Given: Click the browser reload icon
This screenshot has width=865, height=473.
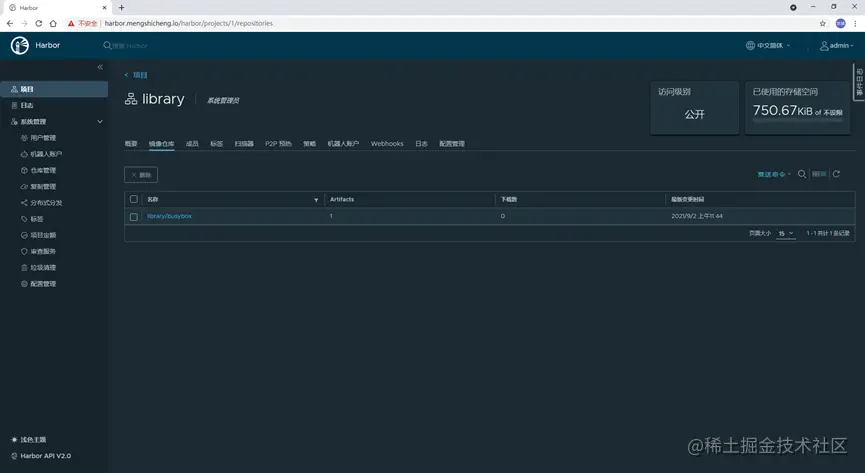Looking at the screenshot, I should tap(39, 23).
